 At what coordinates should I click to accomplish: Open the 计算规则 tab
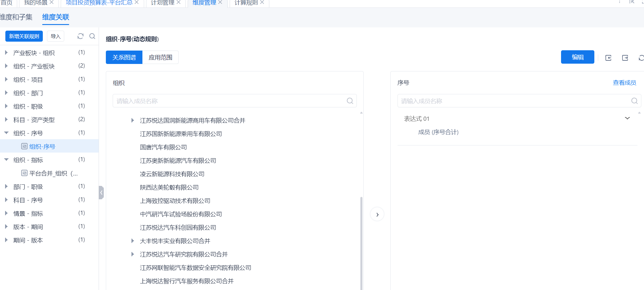pyautogui.click(x=246, y=3)
